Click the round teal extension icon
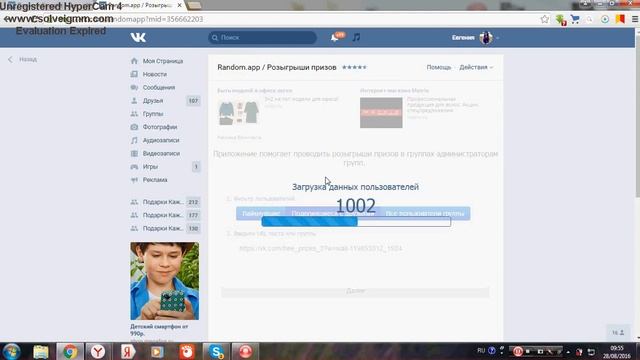Screen dimensions: 640x360 tap(605, 19)
